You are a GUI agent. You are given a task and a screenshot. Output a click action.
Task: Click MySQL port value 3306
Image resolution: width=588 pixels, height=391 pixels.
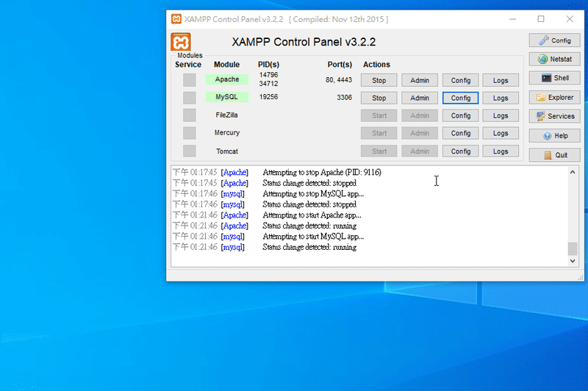344,98
